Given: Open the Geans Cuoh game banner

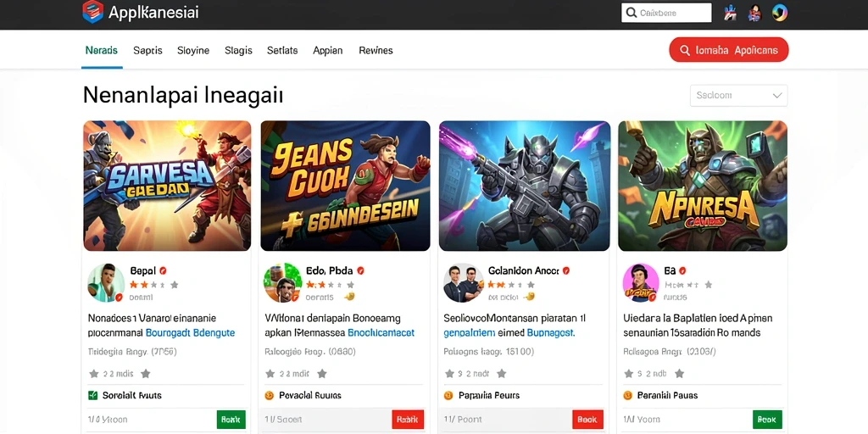Looking at the screenshot, I should (x=346, y=186).
